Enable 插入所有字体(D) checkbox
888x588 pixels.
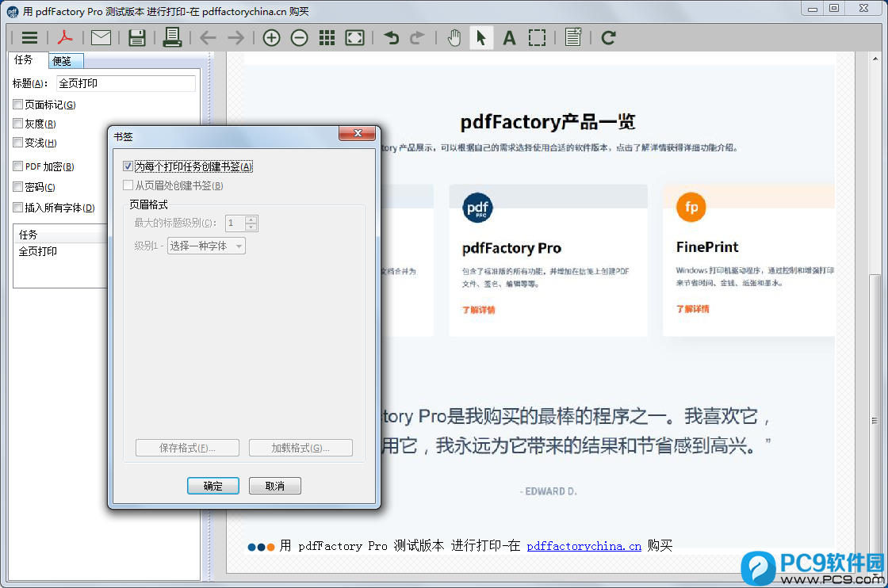point(18,207)
